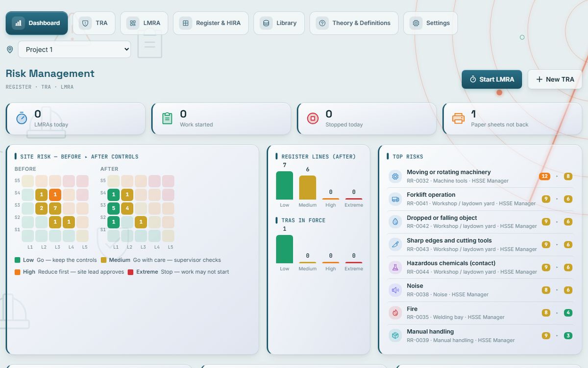Open Manual handling risk RR-0039
The width and height of the screenshot is (588, 368).
480,335
